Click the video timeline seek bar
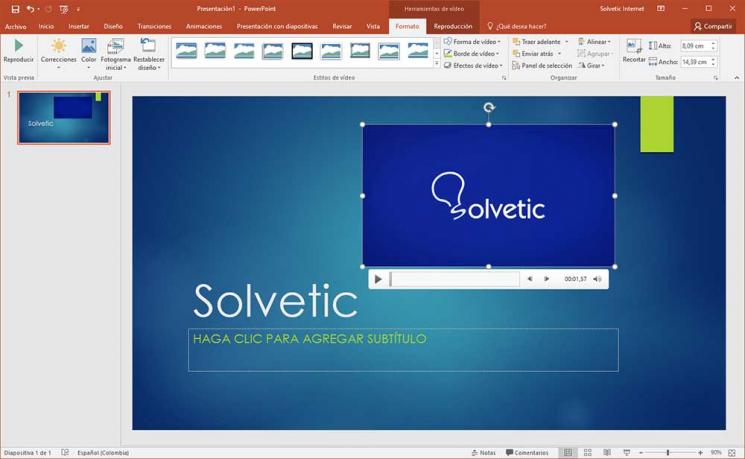745x459 pixels. [454, 279]
